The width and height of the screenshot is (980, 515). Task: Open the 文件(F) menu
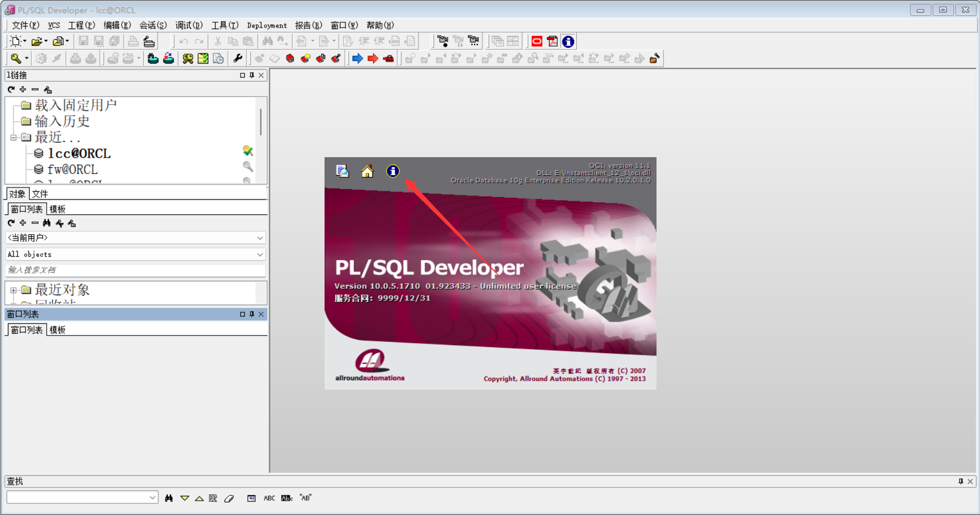(x=25, y=25)
